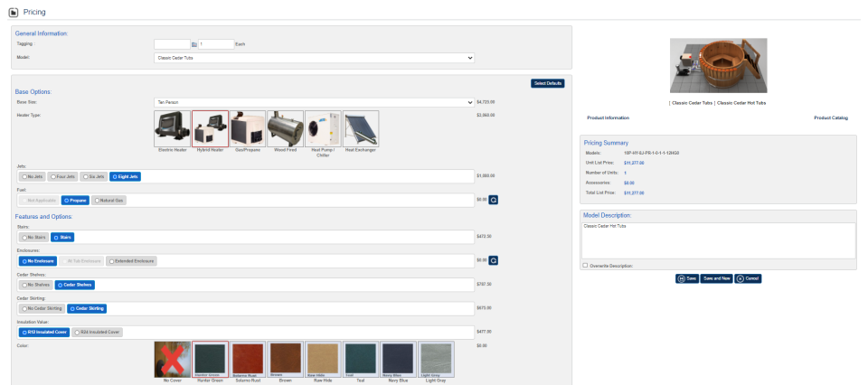This screenshot has width=868, height=385.
Task: Choose the Heat Exchanger image
Action: tap(361, 128)
